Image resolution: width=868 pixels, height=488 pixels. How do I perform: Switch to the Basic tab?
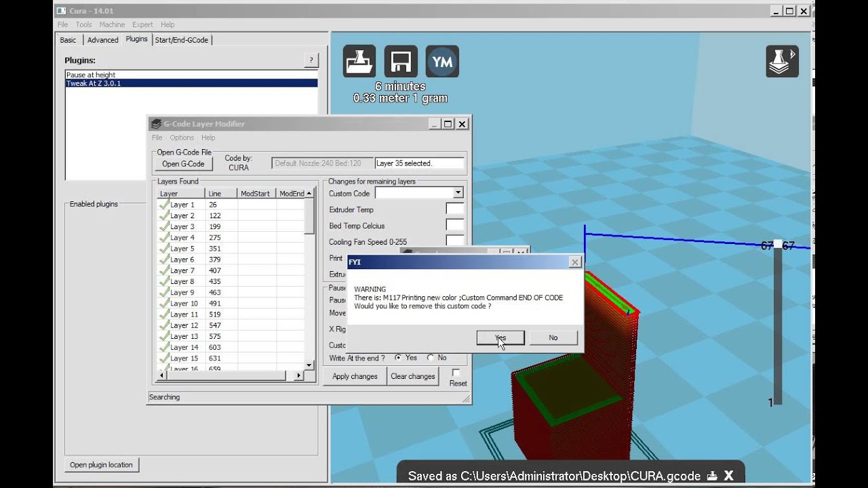pyautogui.click(x=68, y=40)
